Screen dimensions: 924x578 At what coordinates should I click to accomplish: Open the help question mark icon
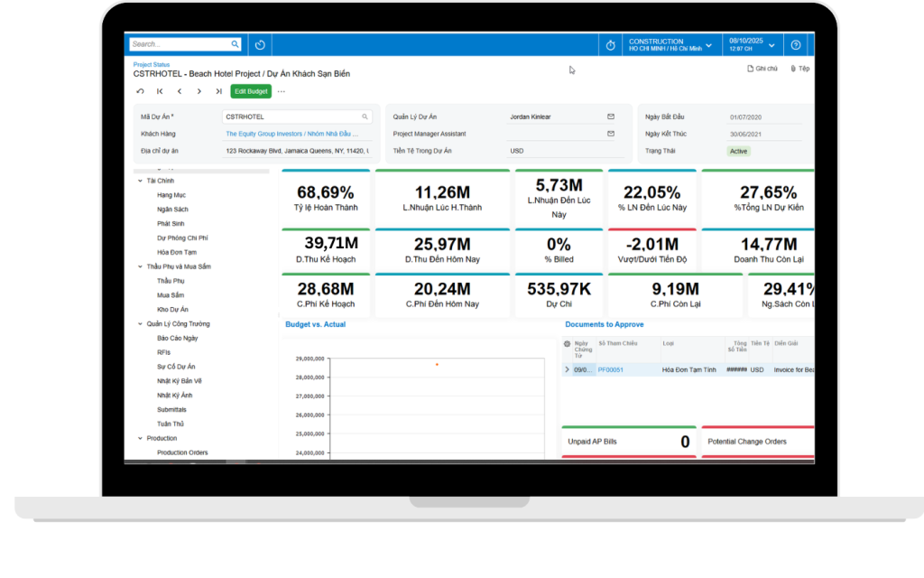796,45
